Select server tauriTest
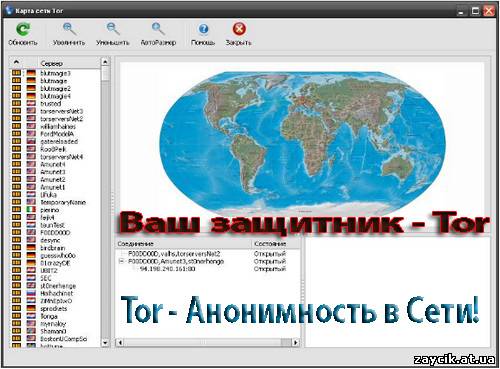The height and width of the screenshot is (369, 500). [53, 225]
